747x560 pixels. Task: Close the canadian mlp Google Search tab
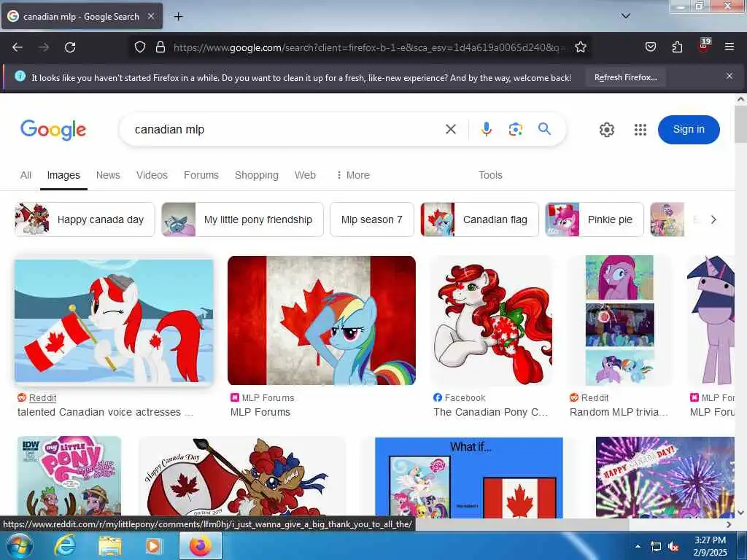pyautogui.click(x=151, y=16)
